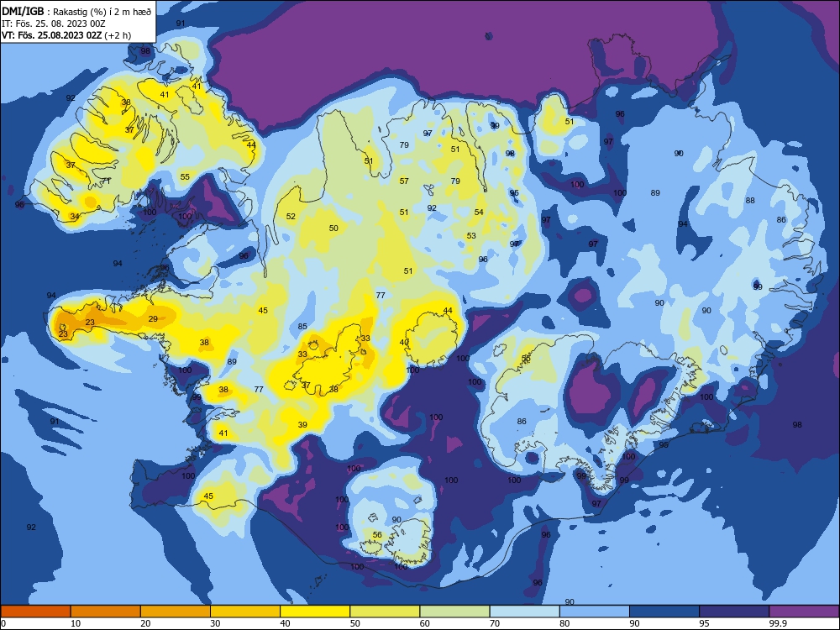Viewport: 840px width, 630px height.
Task: Select the orange 10–20 color scale segment
Action: pos(106,612)
